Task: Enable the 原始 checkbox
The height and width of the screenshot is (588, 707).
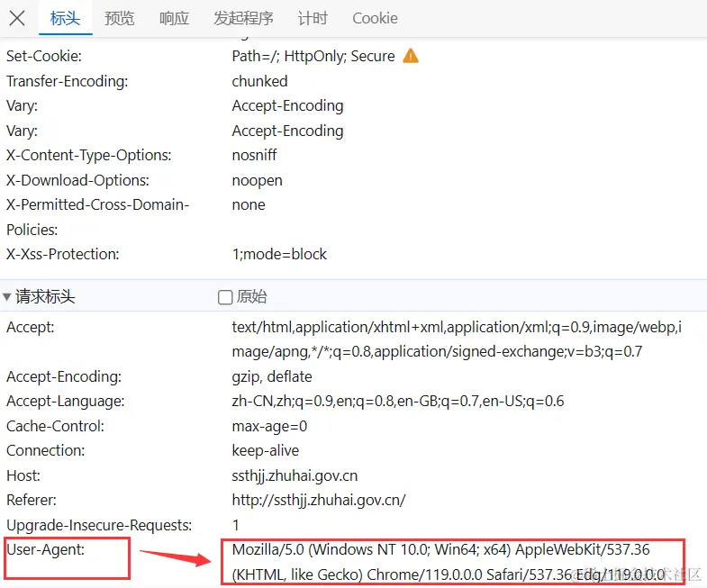Action: click(x=225, y=297)
